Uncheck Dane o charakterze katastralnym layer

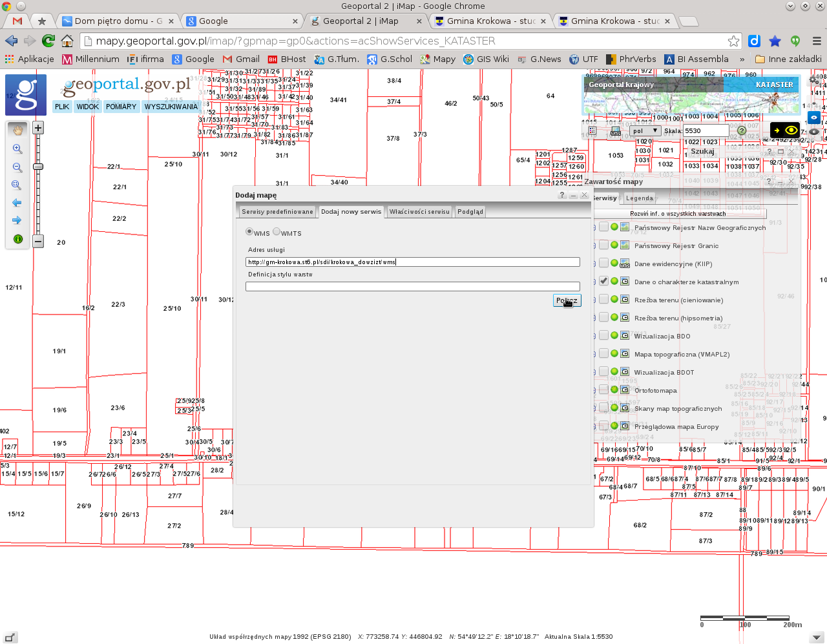(x=603, y=282)
